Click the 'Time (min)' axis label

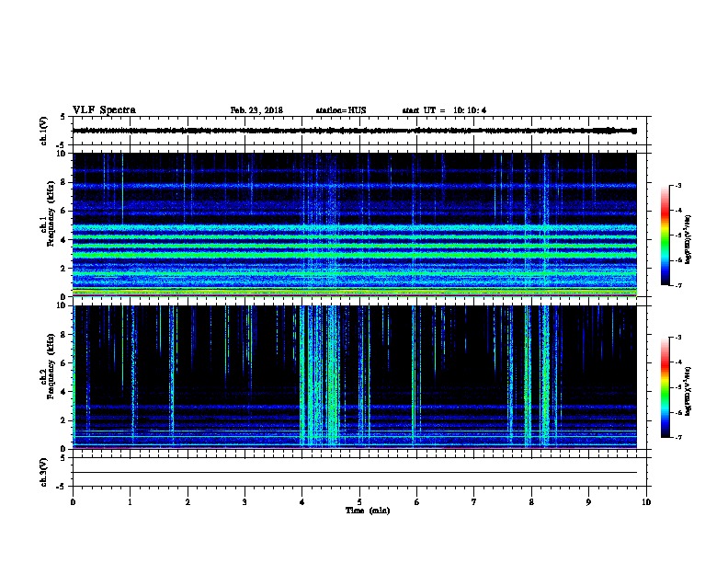point(368,511)
